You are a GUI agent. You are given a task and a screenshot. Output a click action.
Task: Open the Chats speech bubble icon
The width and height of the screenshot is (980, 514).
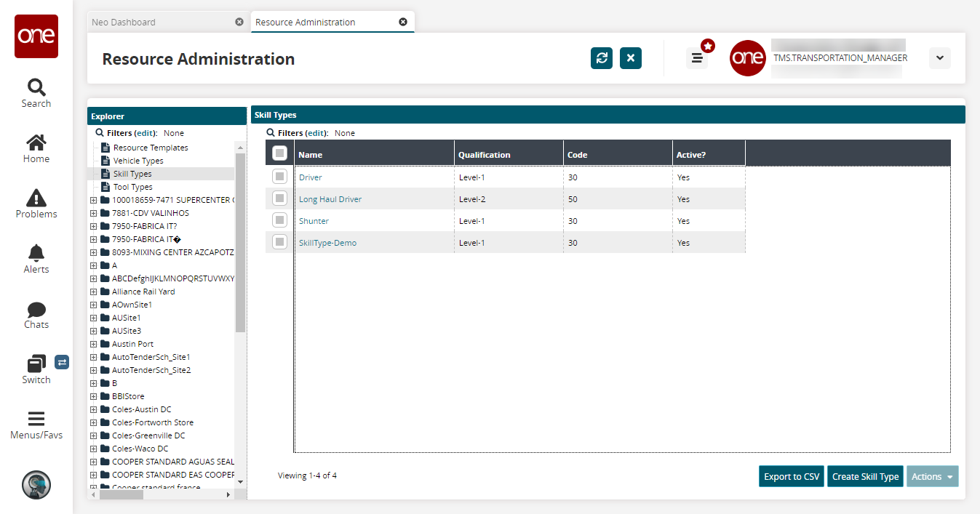tap(36, 310)
